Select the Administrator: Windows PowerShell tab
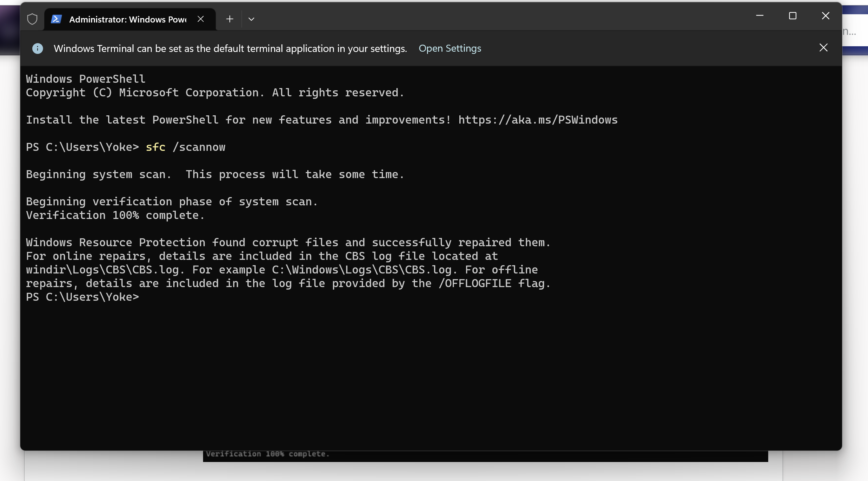Viewport: 868px width, 481px height. (127, 20)
